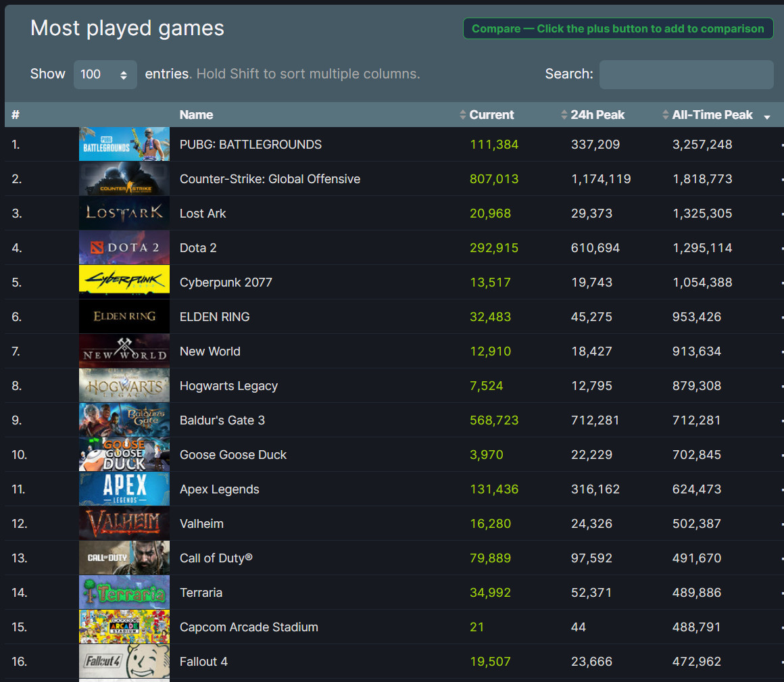Image resolution: width=784 pixels, height=682 pixels.
Task: Select the Dota 2 logo thumbnail
Action: (x=124, y=247)
